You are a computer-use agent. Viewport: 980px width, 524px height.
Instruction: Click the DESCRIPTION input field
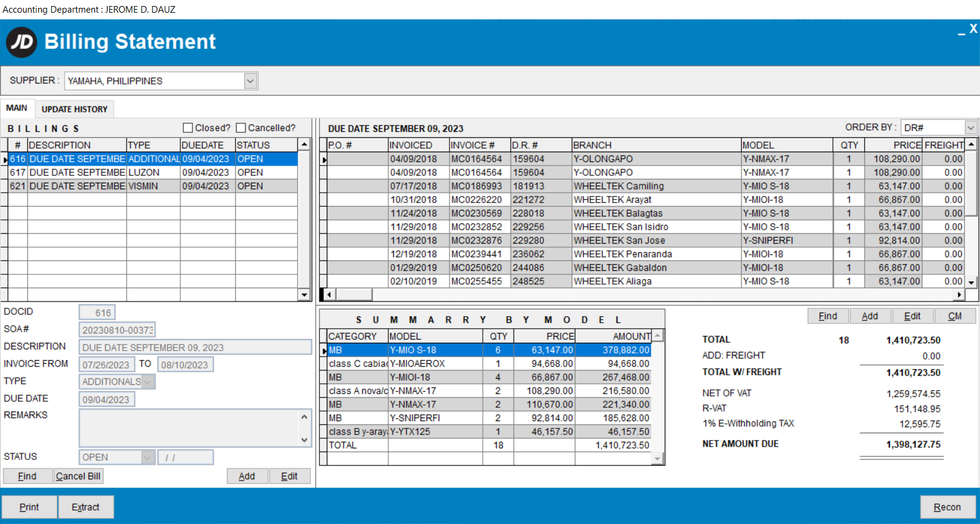pyautogui.click(x=195, y=348)
